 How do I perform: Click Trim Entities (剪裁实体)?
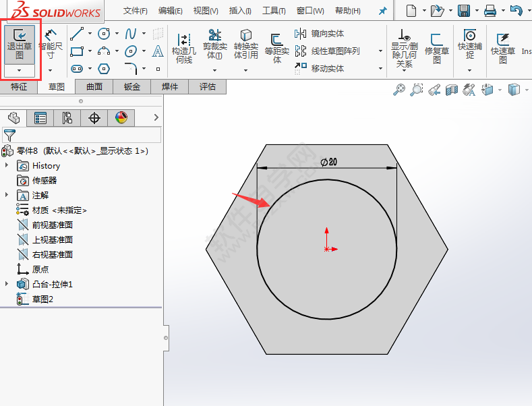pos(215,45)
